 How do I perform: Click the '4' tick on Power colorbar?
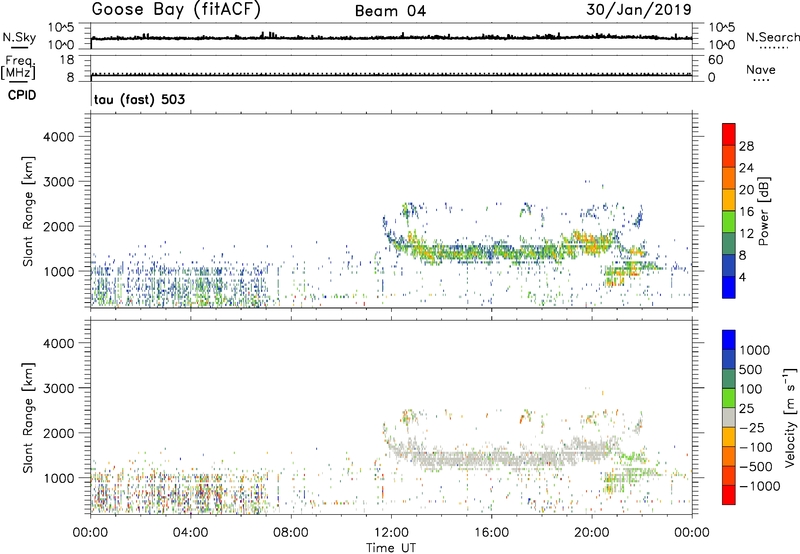(x=742, y=278)
